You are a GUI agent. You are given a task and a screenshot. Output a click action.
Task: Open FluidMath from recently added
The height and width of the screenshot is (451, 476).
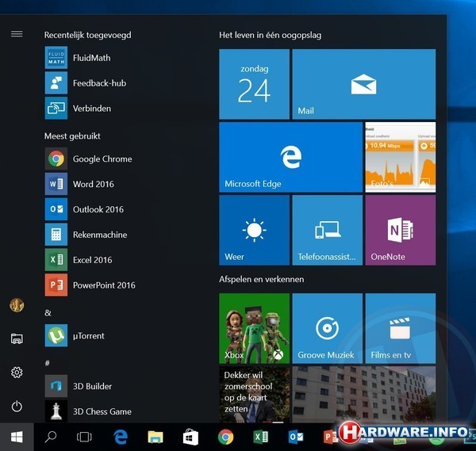(x=121, y=58)
